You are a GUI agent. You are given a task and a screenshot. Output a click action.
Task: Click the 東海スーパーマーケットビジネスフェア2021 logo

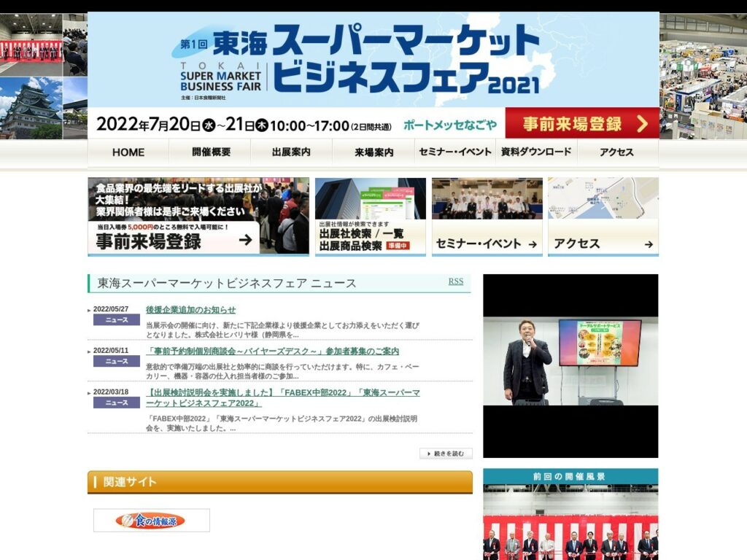[x=360, y=61]
